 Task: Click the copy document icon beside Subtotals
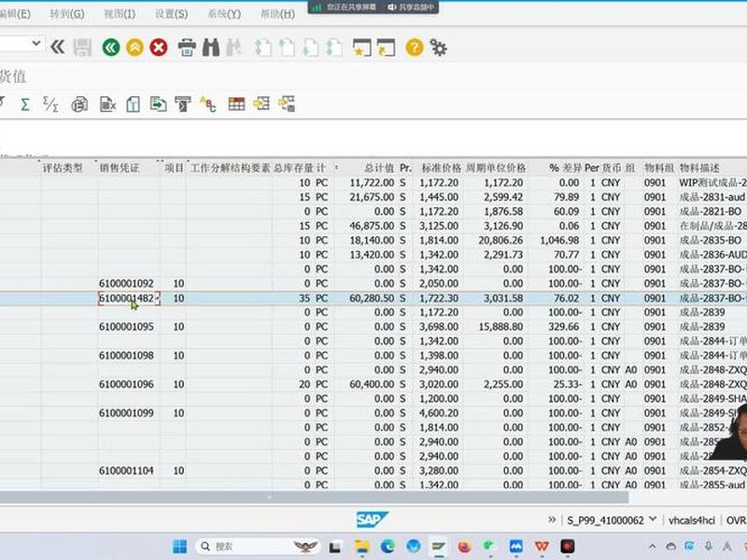tap(79, 104)
